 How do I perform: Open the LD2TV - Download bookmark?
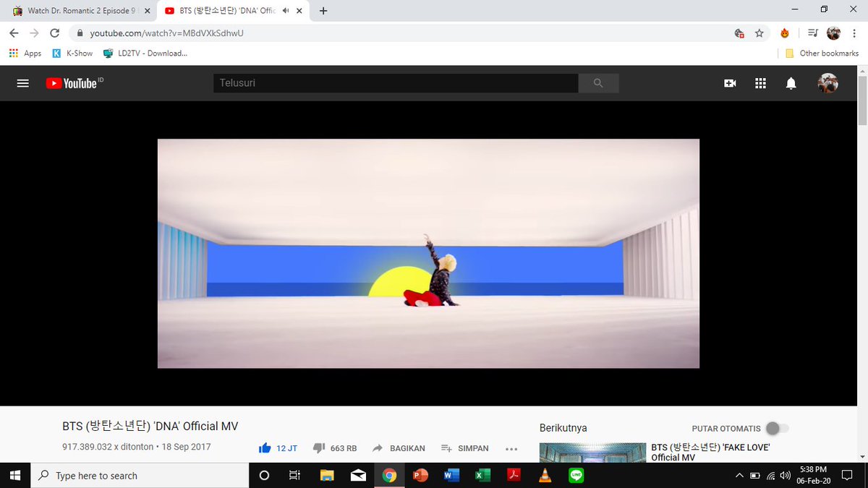[x=145, y=53]
